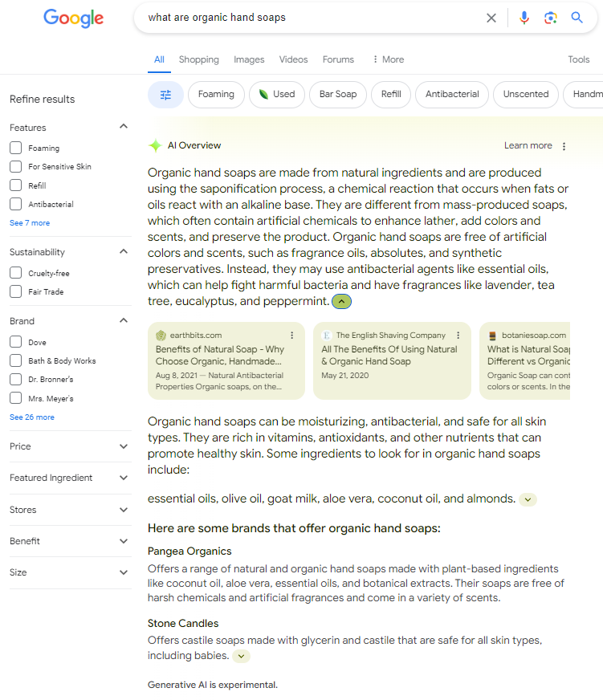Click 'See 26 more' brands link
The height and width of the screenshot is (700, 603).
click(32, 417)
